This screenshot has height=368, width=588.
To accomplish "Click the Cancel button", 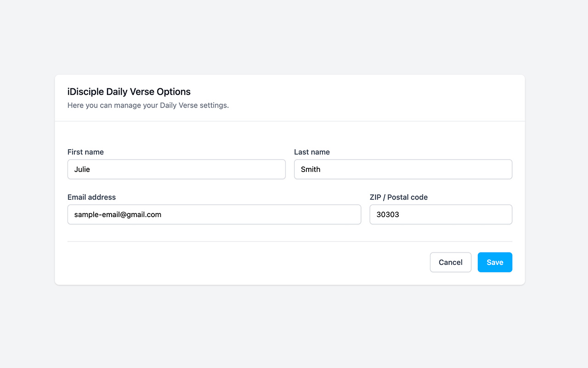I will pos(451,262).
